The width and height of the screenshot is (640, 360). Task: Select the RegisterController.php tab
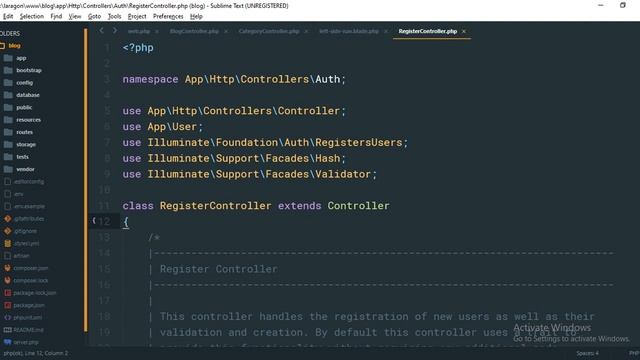427,31
